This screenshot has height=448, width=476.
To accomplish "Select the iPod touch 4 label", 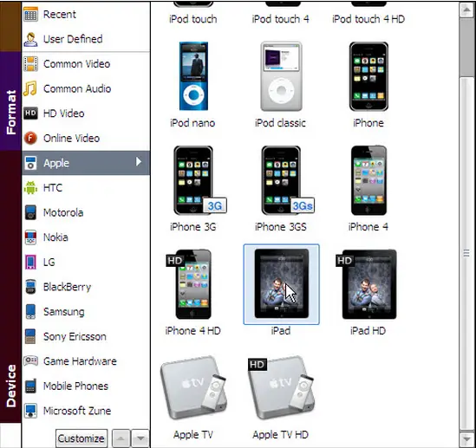I will 281,19.
